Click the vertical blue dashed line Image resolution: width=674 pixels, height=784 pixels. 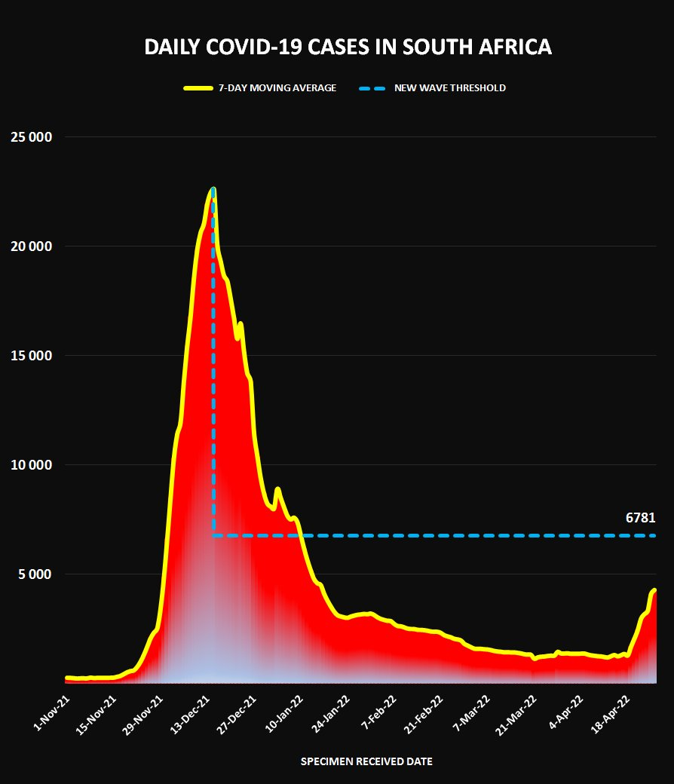pyautogui.click(x=214, y=360)
